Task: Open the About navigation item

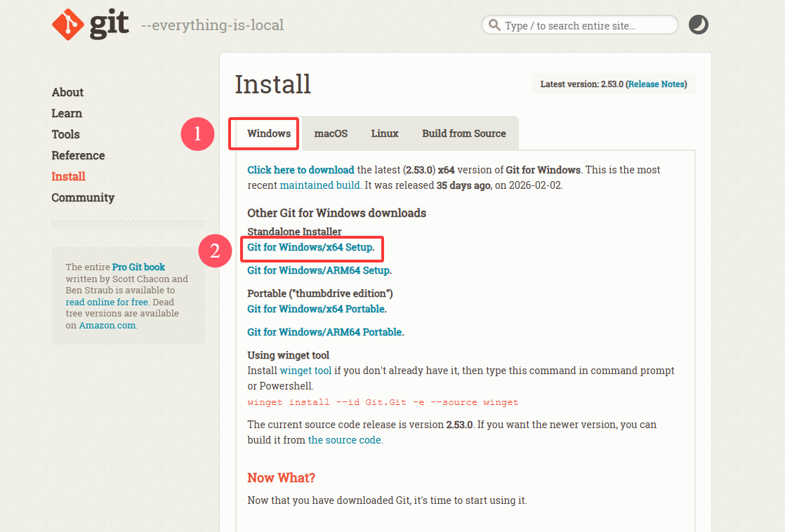Action: [x=67, y=92]
